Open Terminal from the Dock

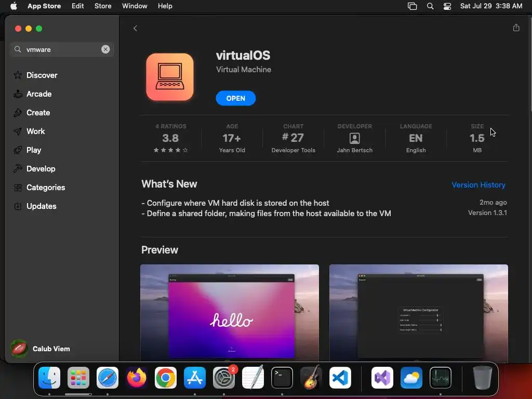pos(282,378)
